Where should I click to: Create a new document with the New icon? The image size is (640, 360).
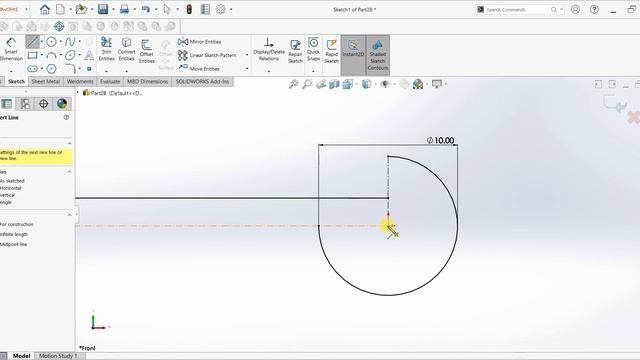(x=60, y=9)
